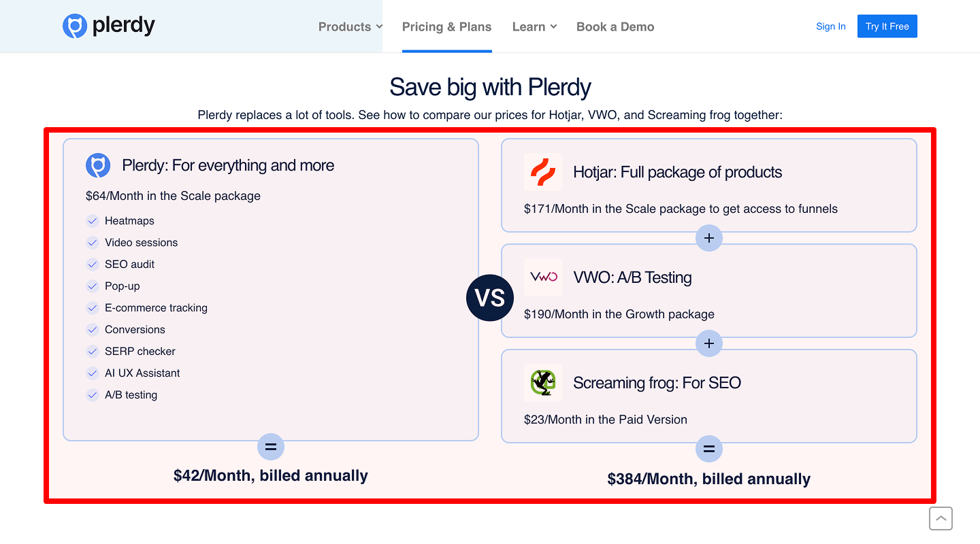Click the plus icon above Screaming frog
The width and height of the screenshot is (980, 544).
[708, 343]
